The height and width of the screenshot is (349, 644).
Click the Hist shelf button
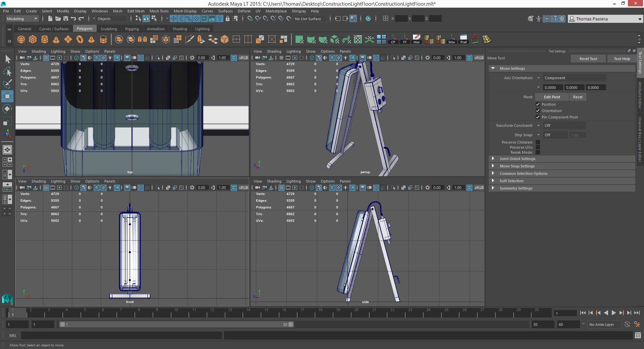[416, 39]
